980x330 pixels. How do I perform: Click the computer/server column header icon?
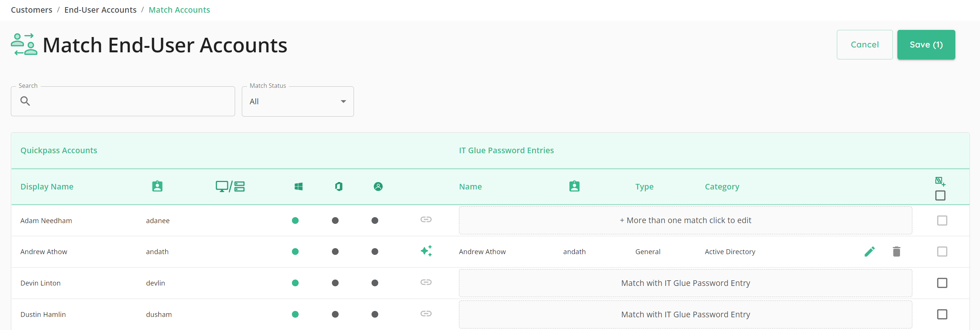(230, 186)
